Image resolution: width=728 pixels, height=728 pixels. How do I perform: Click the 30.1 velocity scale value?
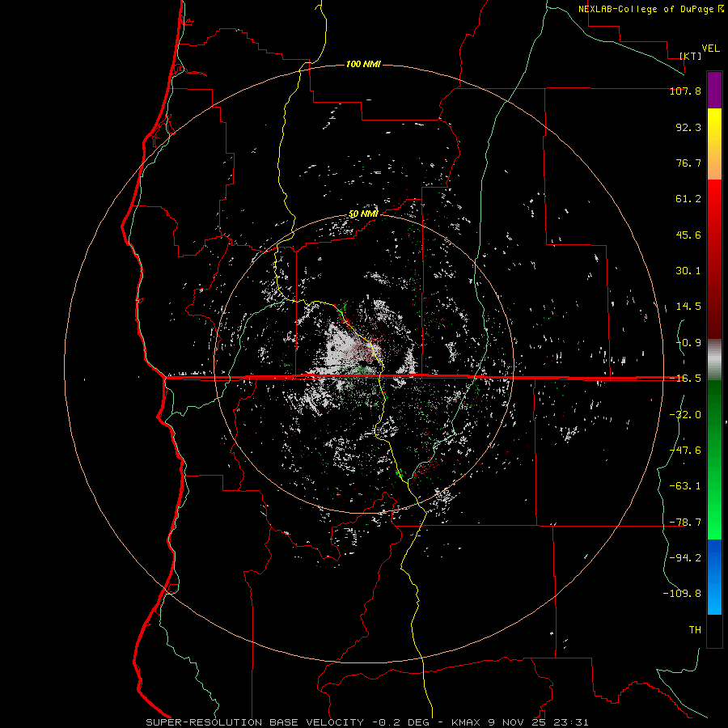tap(688, 271)
